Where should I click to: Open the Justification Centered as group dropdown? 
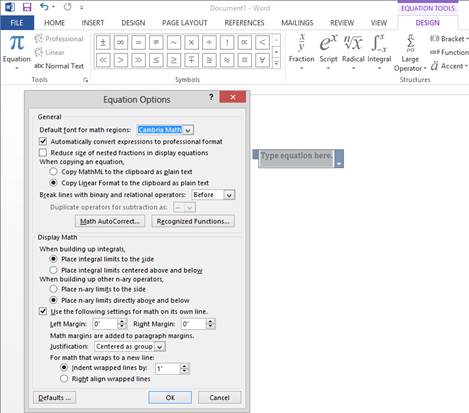point(160,347)
